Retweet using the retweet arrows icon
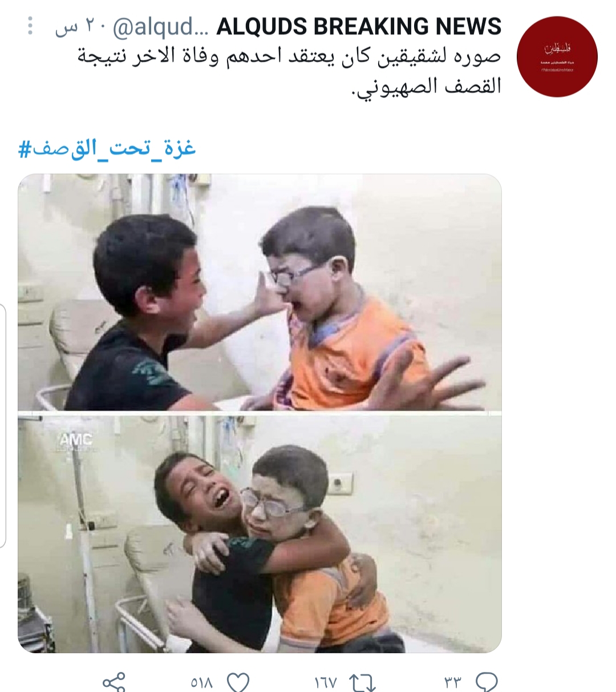The height and width of the screenshot is (692, 616). pyautogui.click(x=362, y=682)
